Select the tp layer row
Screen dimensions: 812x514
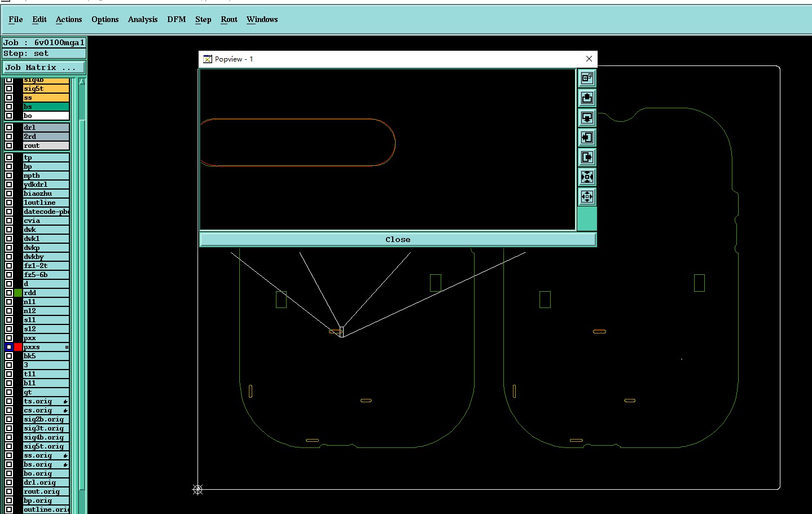point(46,157)
